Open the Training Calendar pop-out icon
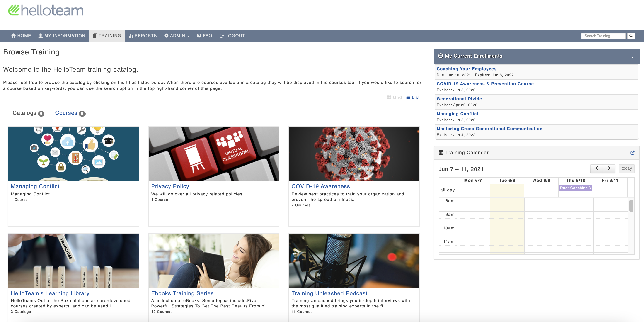The height and width of the screenshot is (322, 644). coord(632,153)
